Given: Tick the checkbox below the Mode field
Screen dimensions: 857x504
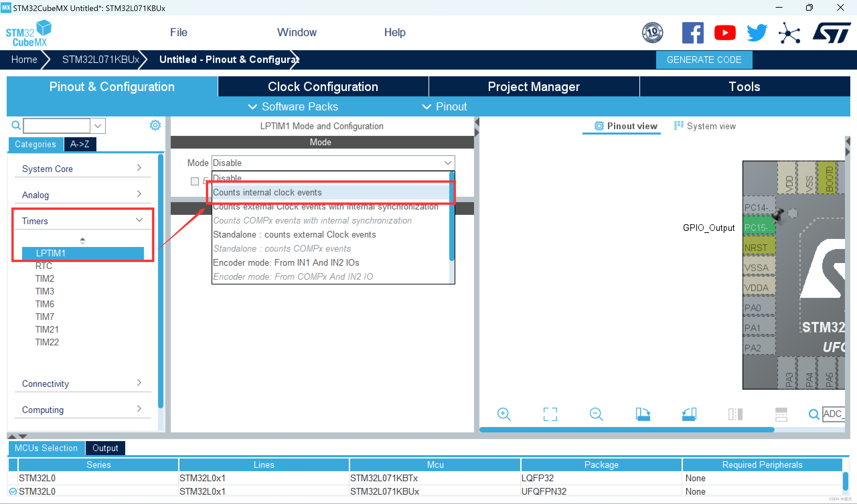Looking at the screenshot, I should point(194,181).
